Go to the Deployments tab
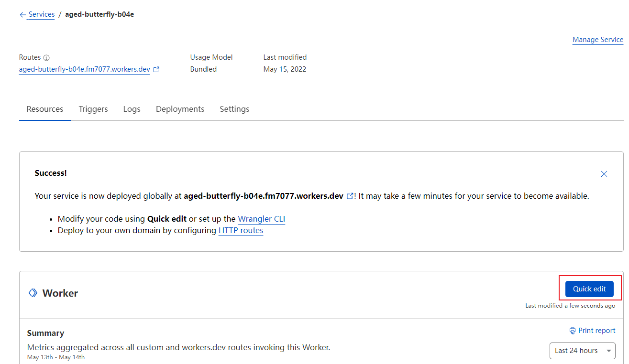The image size is (629, 364). point(180,109)
